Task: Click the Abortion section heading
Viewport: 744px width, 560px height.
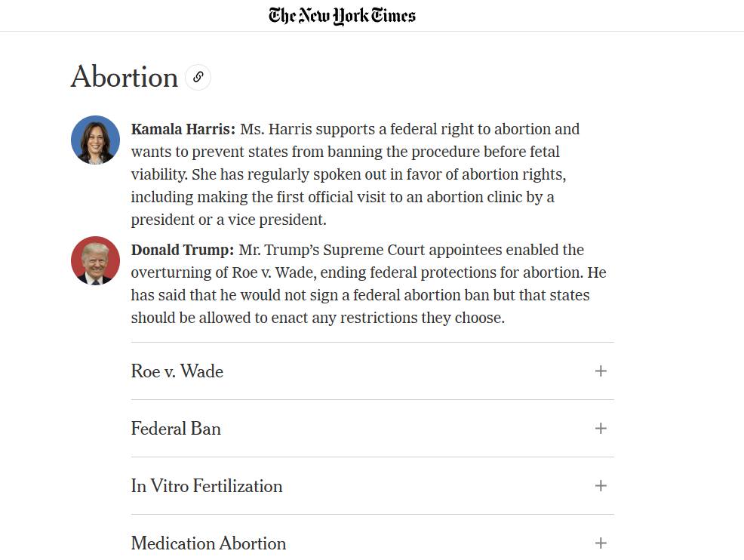Action: click(x=125, y=77)
